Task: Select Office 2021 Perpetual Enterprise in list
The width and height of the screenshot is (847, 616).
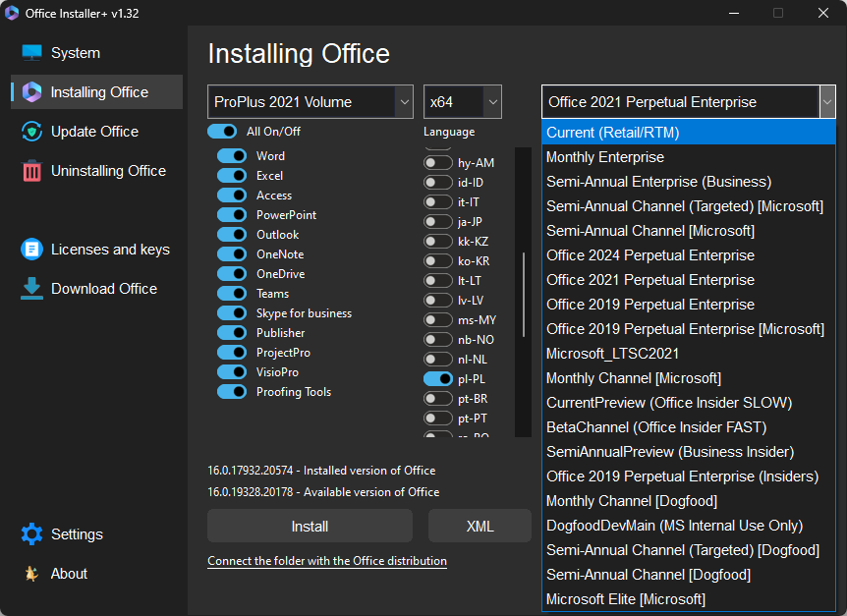Action: tap(688, 280)
